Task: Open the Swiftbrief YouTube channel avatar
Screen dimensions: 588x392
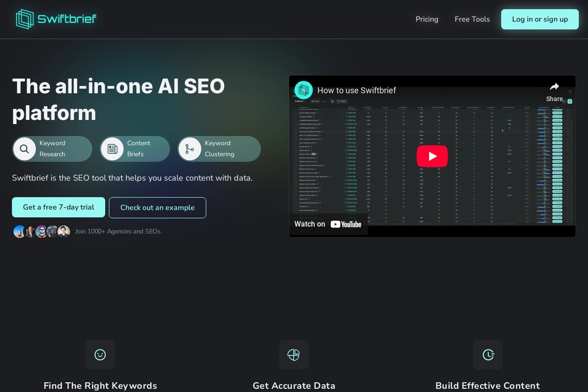Action: point(304,90)
